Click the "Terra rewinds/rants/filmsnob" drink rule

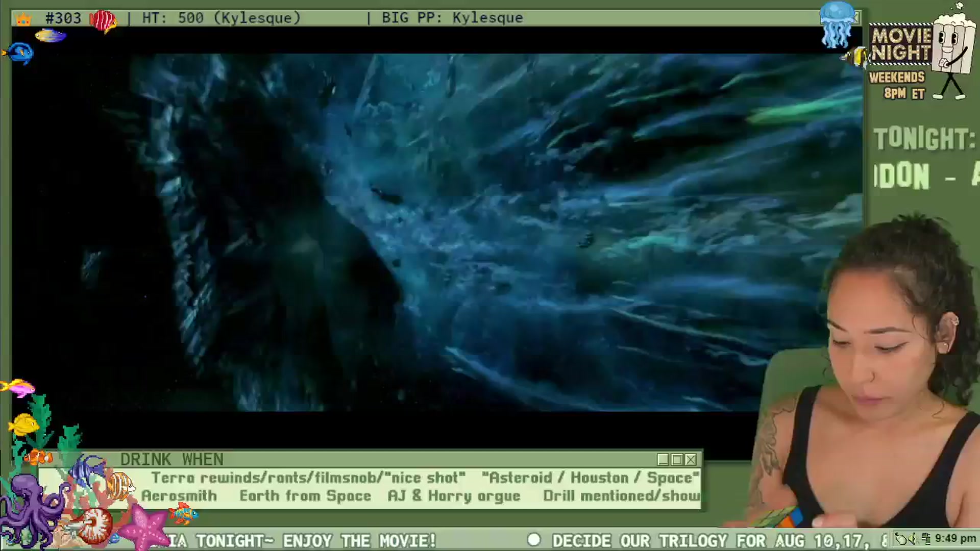308,478
